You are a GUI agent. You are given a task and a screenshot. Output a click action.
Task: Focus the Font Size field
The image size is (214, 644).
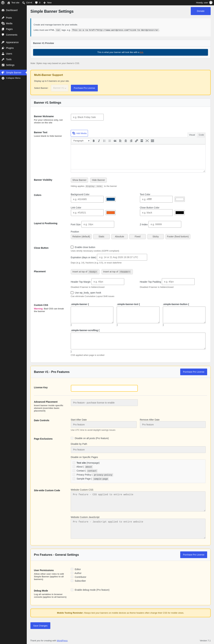(98, 224)
